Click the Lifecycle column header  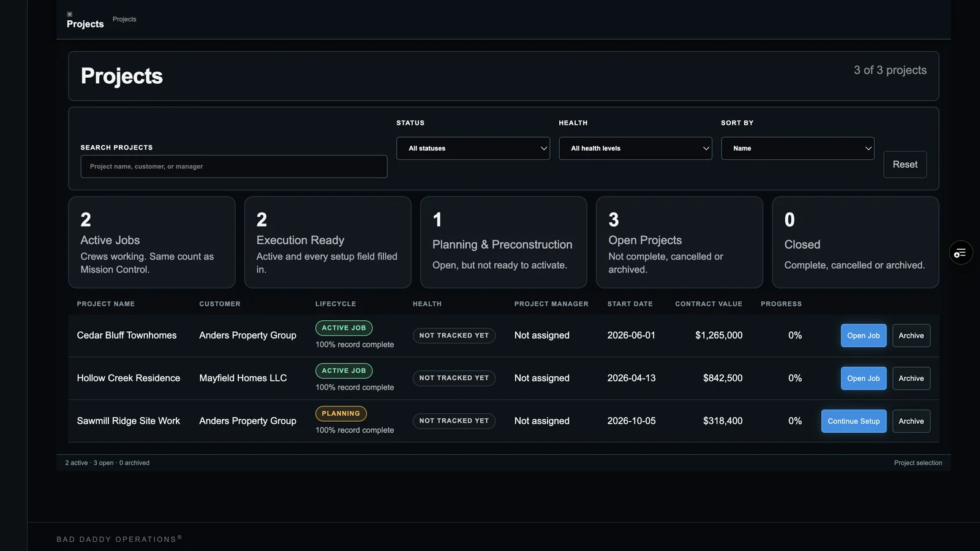point(336,304)
